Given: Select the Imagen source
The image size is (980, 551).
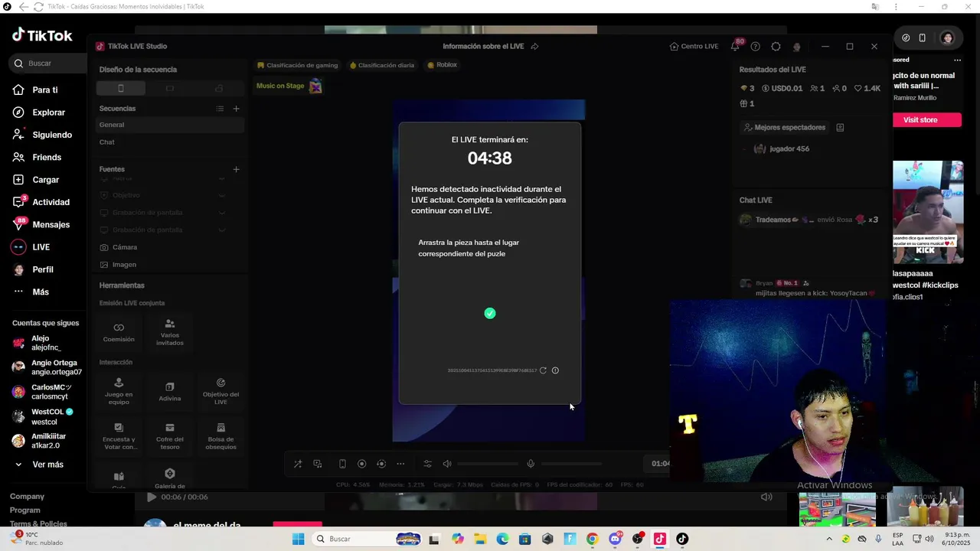Looking at the screenshot, I should (x=170, y=265).
